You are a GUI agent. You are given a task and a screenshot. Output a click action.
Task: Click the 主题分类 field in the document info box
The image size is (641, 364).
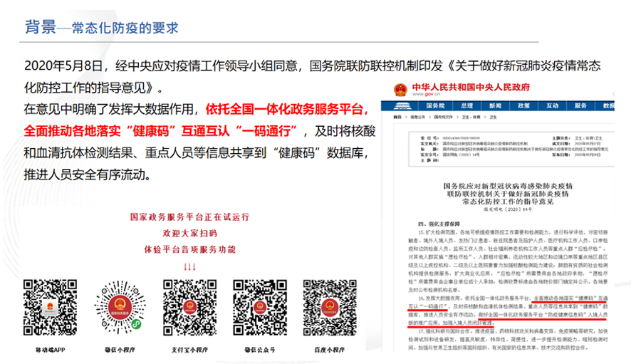(x=577, y=138)
